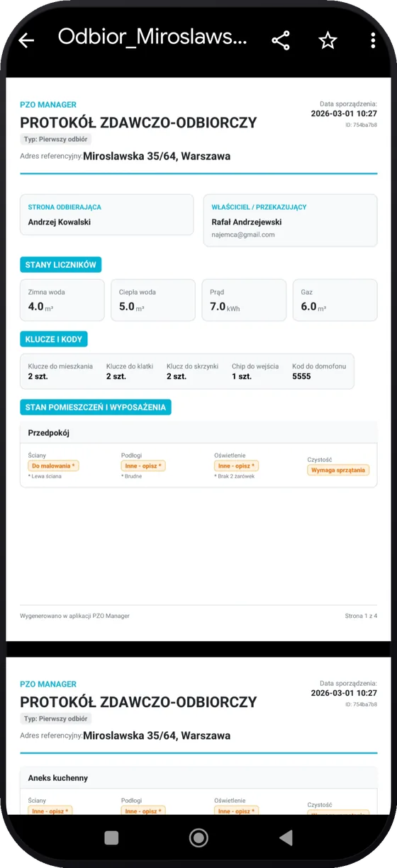The image size is (397, 868).
Task: Tap the share icon
Action: (281, 40)
